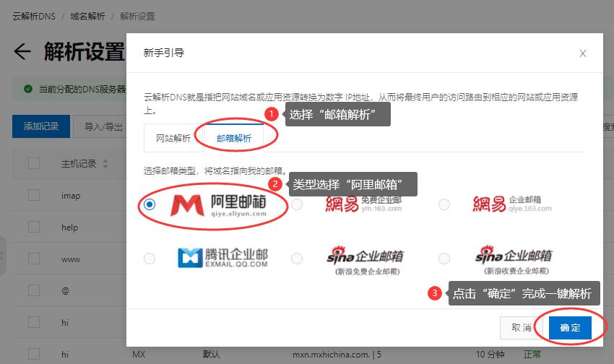Select the 新浪收费企业邮箱 radio button
This screenshot has width=614, height=364.
coord(444,259)
